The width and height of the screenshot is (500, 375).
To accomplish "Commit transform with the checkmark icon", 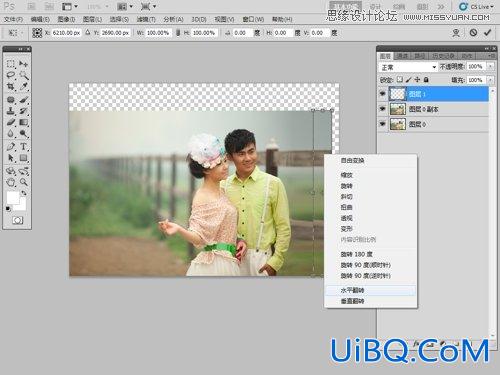I will click(488, 33).
